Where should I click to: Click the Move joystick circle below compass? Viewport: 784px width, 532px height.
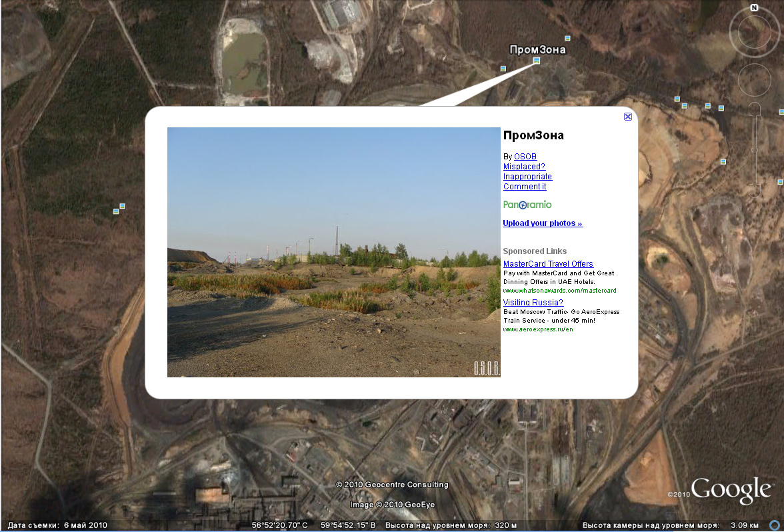(755, 80)
